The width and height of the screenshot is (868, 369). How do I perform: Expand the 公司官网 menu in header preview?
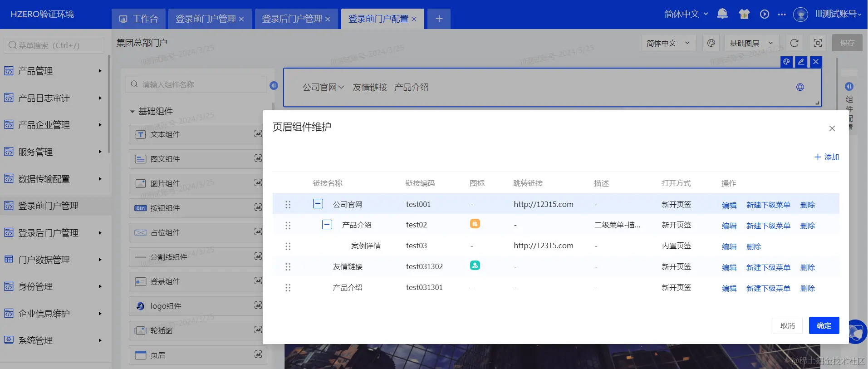(x=324, y=87)
